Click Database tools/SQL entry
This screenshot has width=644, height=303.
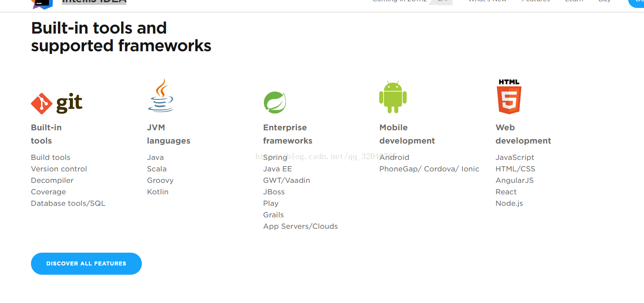68,203
